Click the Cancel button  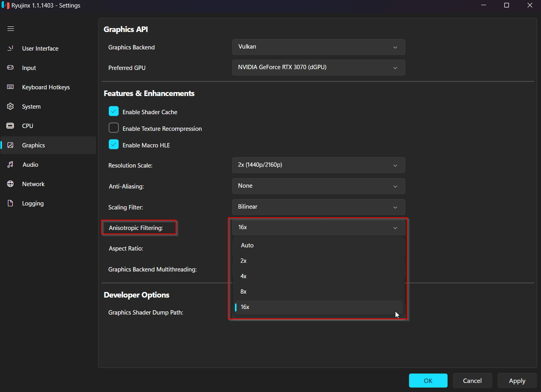pos(473,381)
